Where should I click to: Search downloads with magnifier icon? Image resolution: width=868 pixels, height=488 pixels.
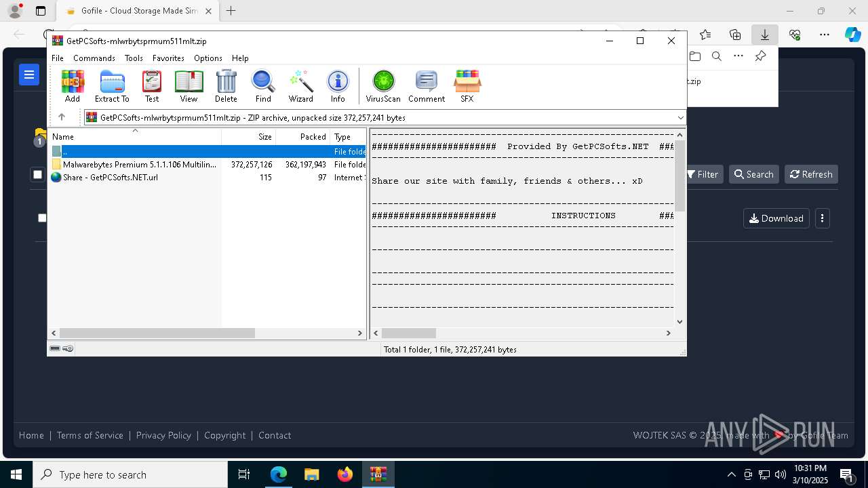[717, 56]
